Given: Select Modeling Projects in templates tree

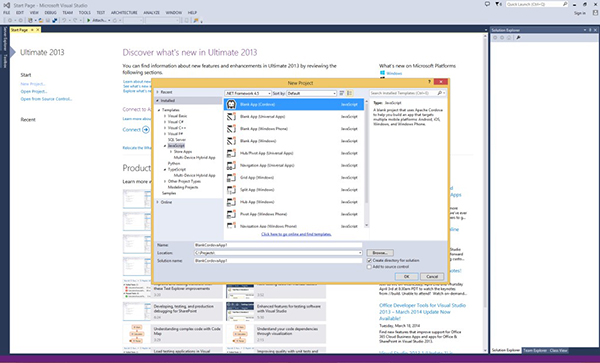Looking at the screenshot, I should (183, 187).
